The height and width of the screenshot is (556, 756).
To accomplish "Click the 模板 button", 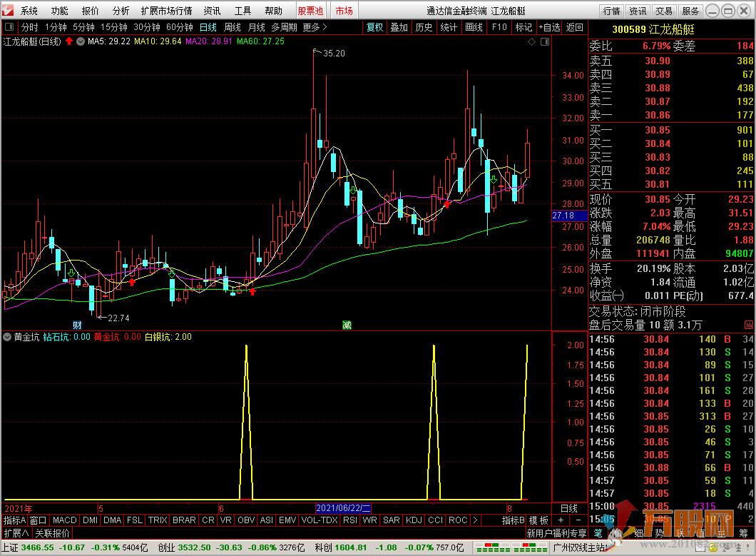I will 538,520.
